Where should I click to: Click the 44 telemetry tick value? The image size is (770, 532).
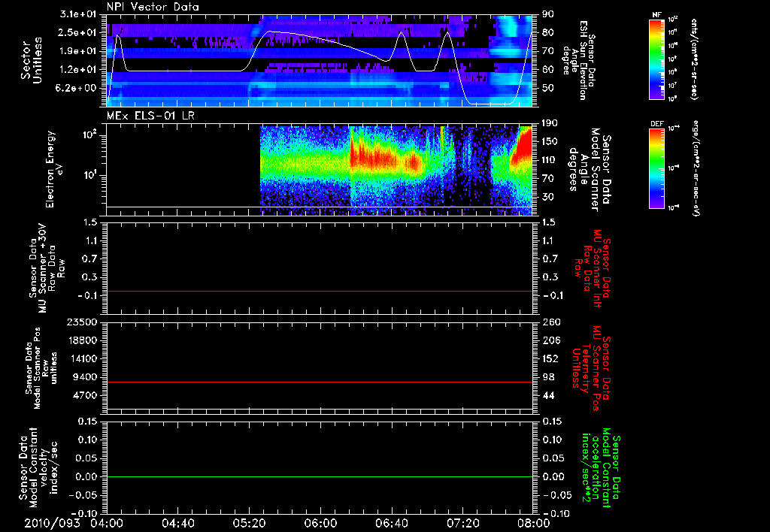[548, 396]
